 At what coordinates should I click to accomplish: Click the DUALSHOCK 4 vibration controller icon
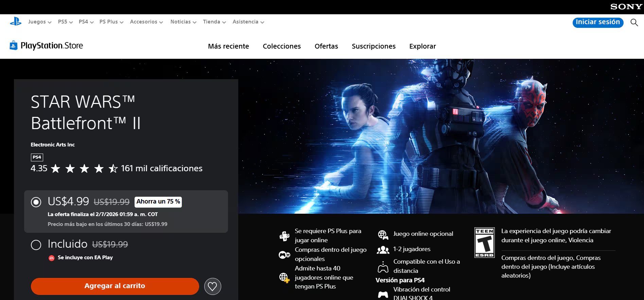tap(383, 295)
